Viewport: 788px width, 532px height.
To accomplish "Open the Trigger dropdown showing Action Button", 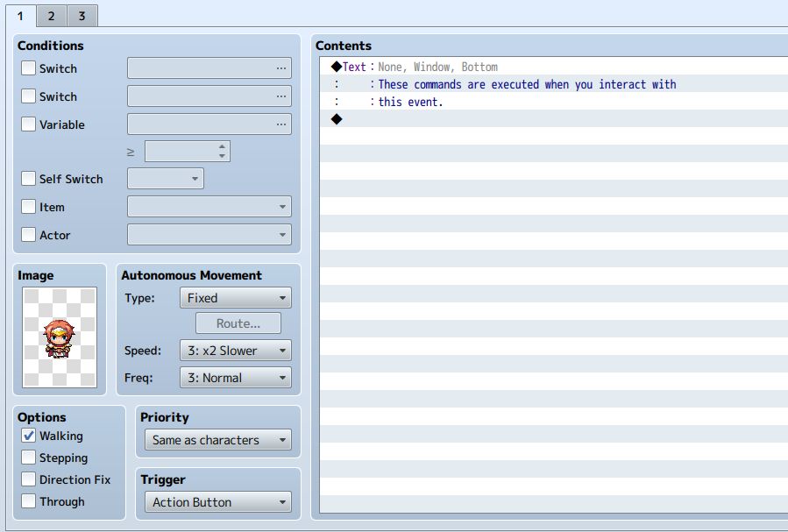I will coord(218,502).
